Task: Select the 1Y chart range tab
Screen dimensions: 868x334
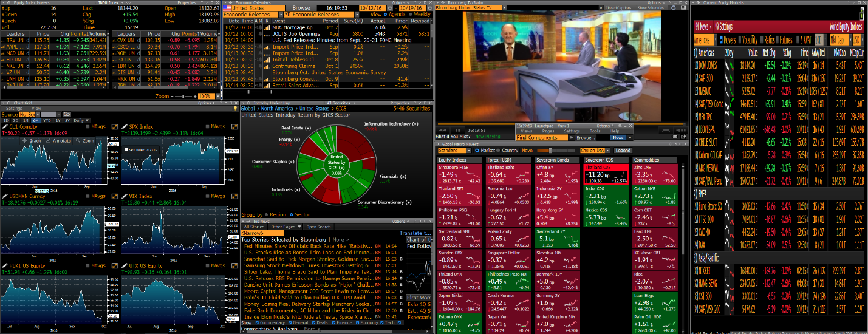Action: [58, 120]
